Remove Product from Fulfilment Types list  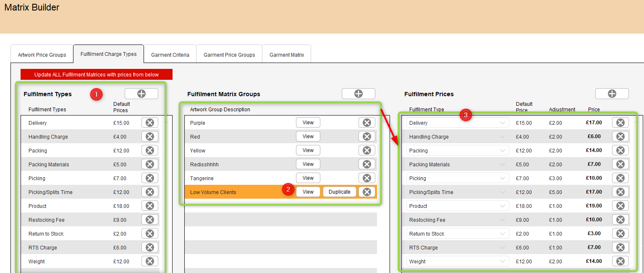click(x=150, y=206)
